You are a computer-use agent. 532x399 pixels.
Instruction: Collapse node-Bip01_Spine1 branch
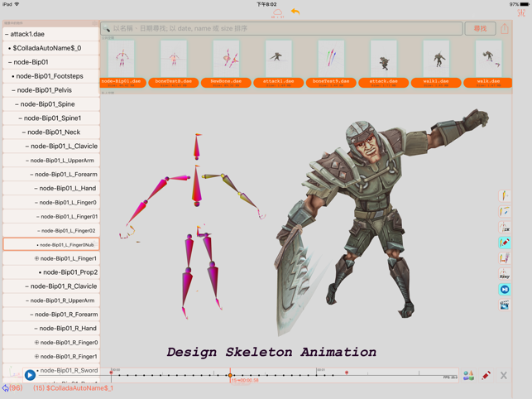pyautogui.click(x=21, y=118)
